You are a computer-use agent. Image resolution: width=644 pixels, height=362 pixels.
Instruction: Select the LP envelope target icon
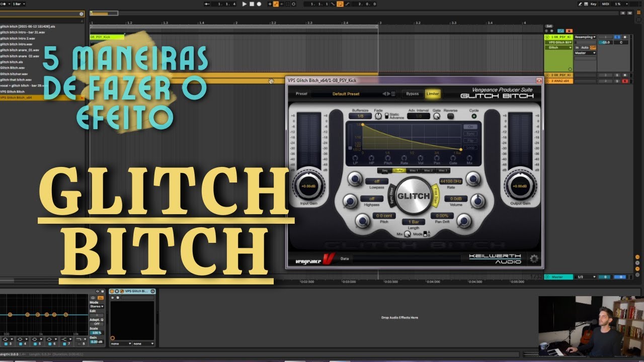[355, 158]
